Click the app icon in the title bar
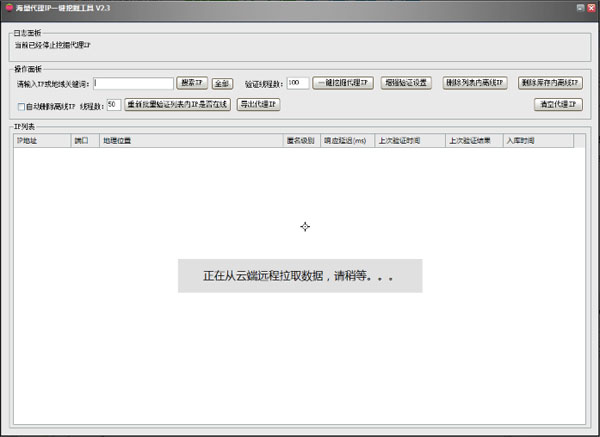600x437 pixels. (x=9, y=8)
